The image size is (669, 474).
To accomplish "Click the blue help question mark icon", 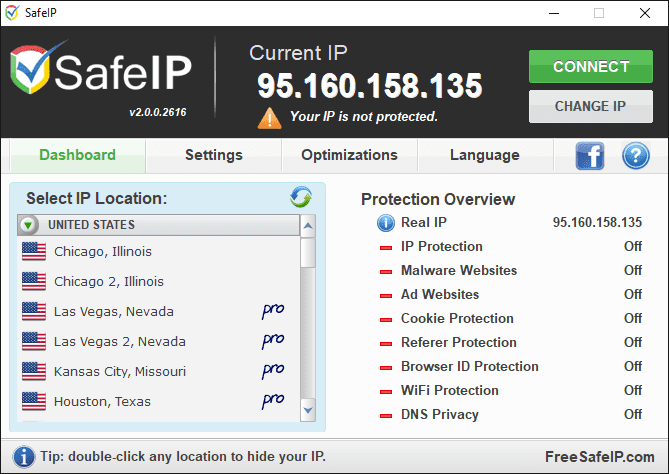I will (x=636, y=156).
